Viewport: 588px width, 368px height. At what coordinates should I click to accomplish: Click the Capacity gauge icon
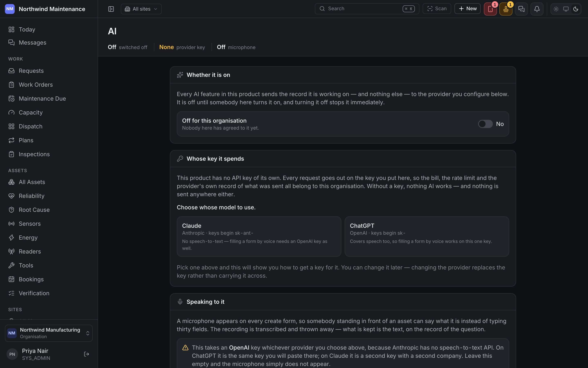tap(11, 112)
